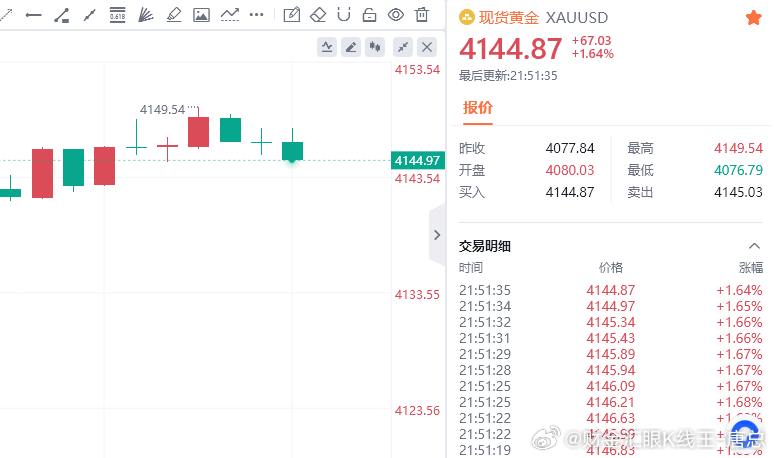The image size is (774, 458).
Task: Click the 4149.54 high label on chart
Action: (x=162, y=110)
